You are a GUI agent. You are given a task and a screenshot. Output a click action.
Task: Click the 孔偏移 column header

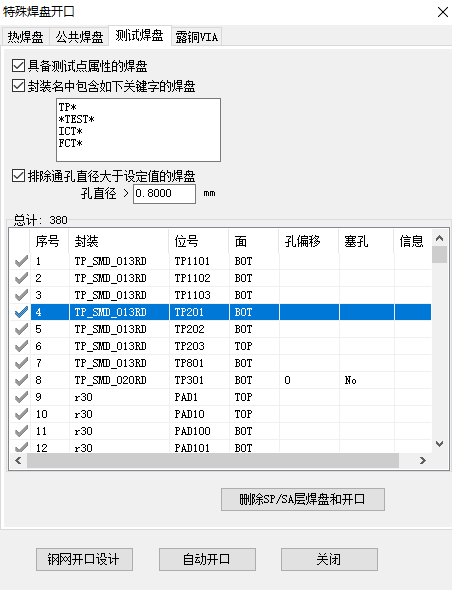309,241
